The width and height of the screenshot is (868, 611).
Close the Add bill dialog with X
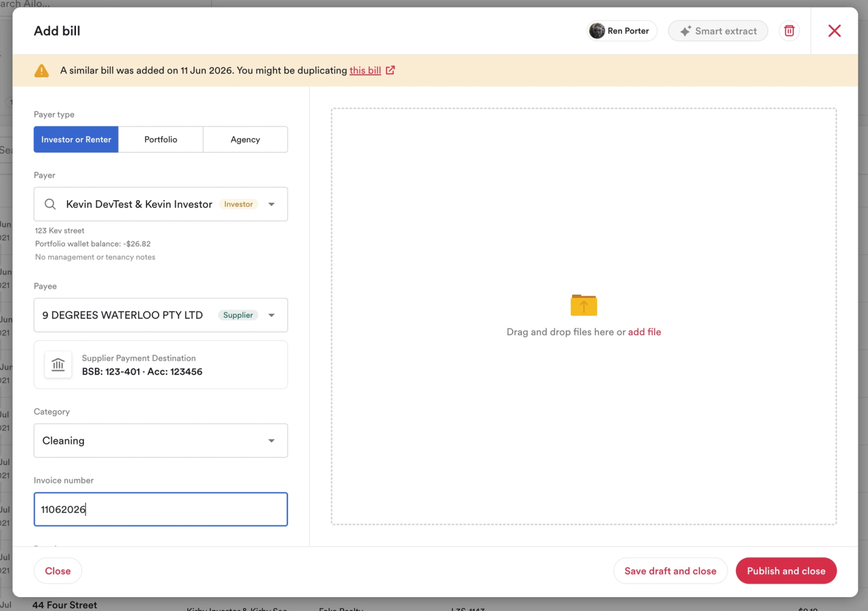(x=834, y=31)
